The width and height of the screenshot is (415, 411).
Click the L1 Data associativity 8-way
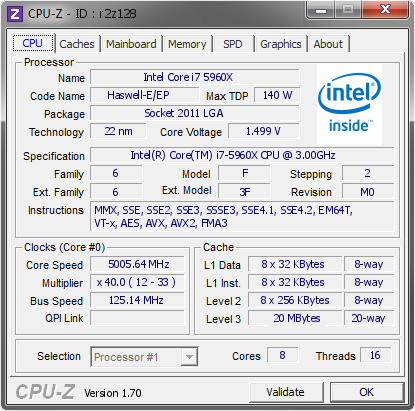(369, 264)
